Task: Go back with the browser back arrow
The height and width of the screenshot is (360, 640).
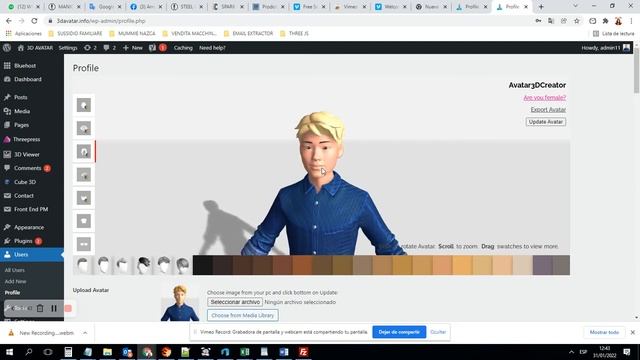Action: [9, 21]
